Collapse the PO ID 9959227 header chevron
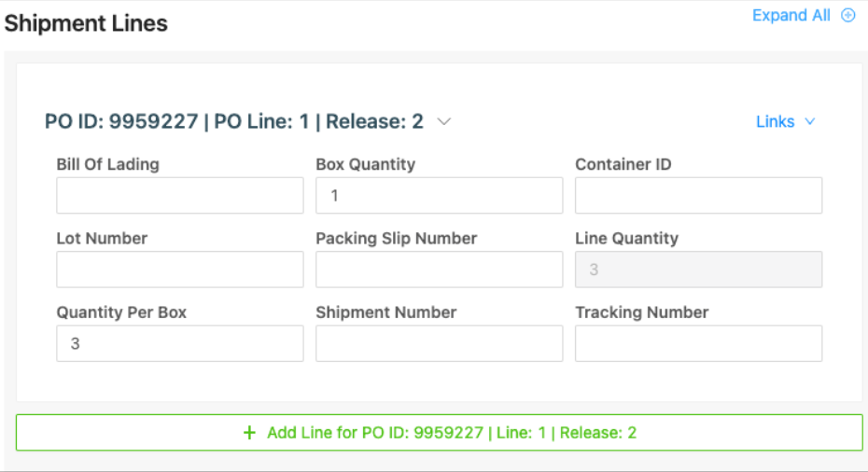Image resolution: width=868 pixels, height=472 pixels. (444, 122)
